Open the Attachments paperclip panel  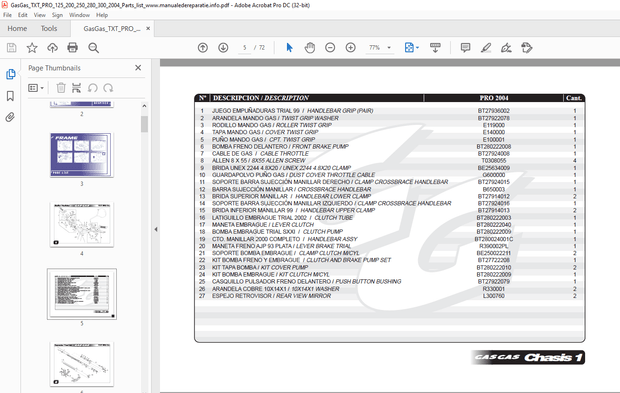coord(10,117)
